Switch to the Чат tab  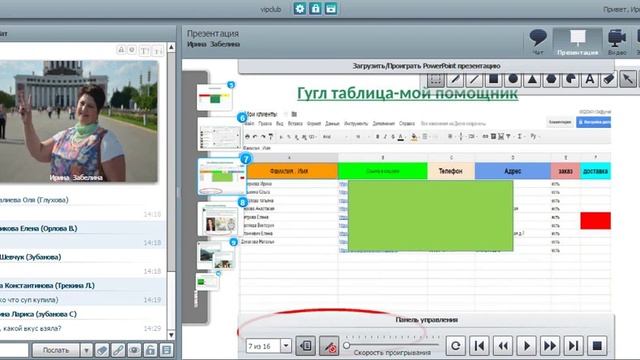coord(538,42)
